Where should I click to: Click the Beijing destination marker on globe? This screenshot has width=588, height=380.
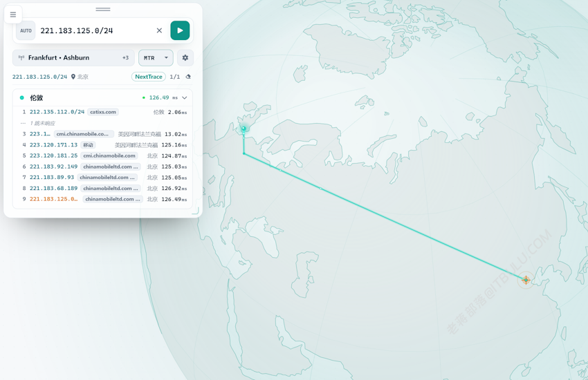tap(526, 280)
